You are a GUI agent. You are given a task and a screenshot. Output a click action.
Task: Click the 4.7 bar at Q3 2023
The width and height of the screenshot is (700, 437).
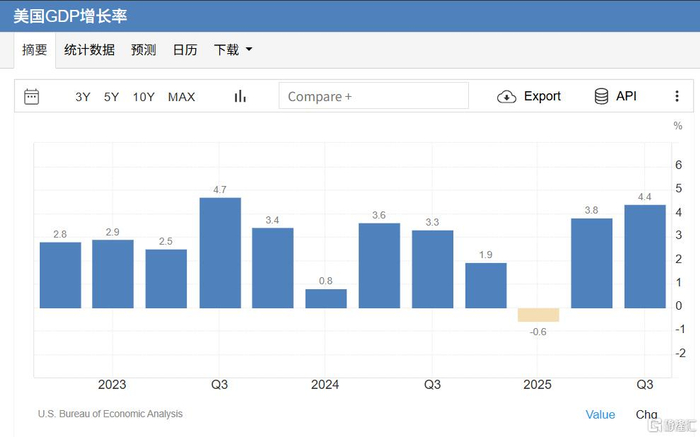coord(220,253)
